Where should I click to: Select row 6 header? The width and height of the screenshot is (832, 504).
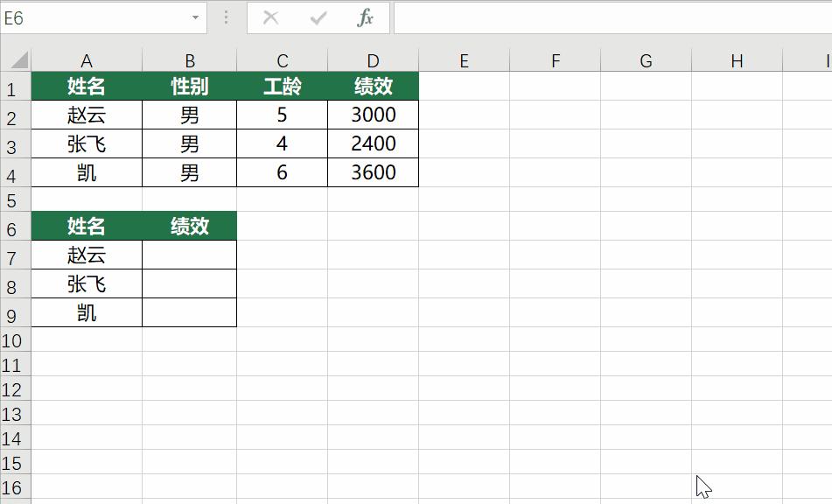pos(16,226)
